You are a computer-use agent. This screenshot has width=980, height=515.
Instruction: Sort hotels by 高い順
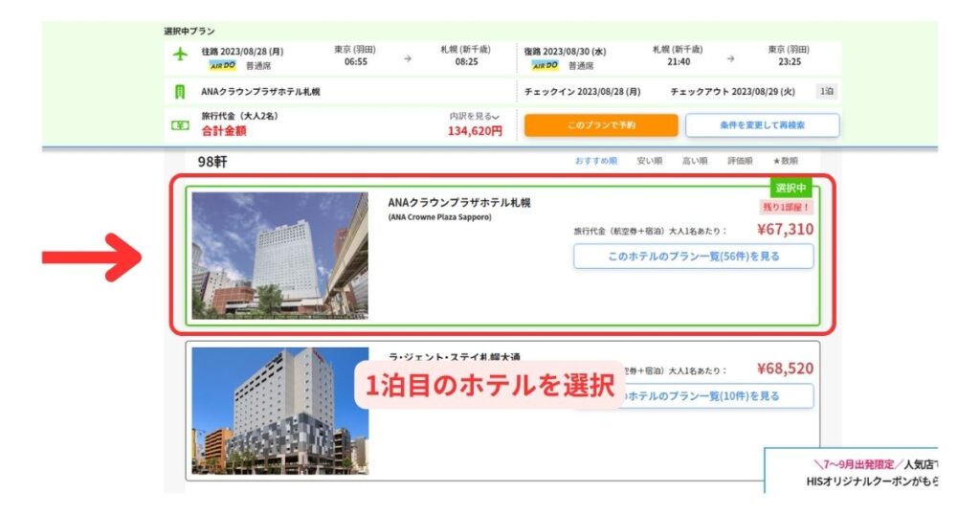tap(695, 161)
